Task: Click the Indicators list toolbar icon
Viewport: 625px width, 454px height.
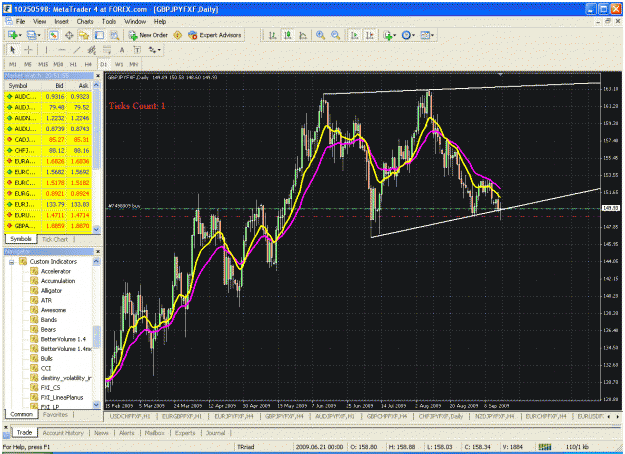Action: click(x=387, y=35)
